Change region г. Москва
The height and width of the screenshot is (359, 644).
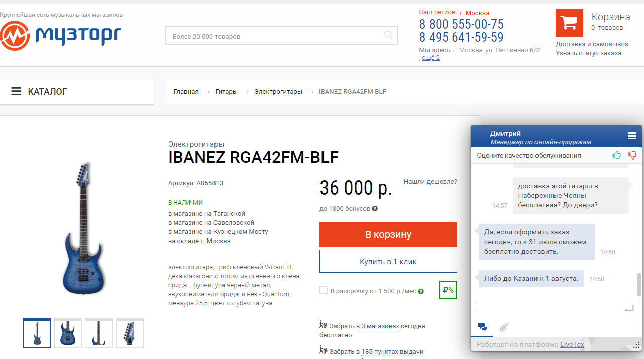coord(474,13)
